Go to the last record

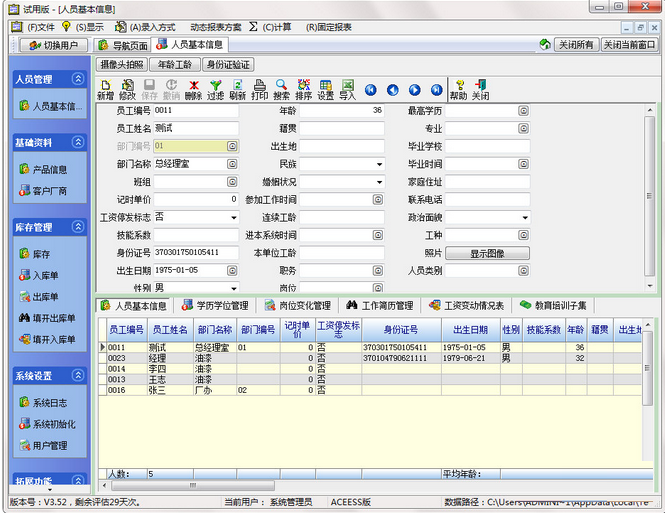437,90
